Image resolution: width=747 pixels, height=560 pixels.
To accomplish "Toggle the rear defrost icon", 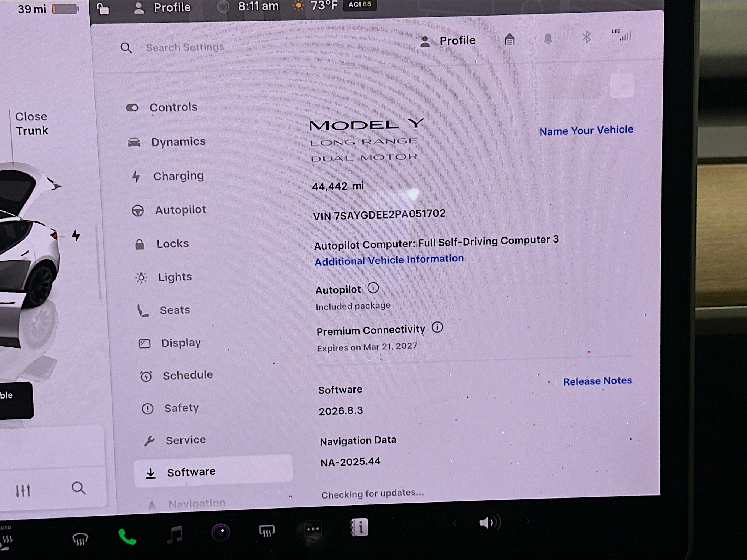I will coord(267,531).
